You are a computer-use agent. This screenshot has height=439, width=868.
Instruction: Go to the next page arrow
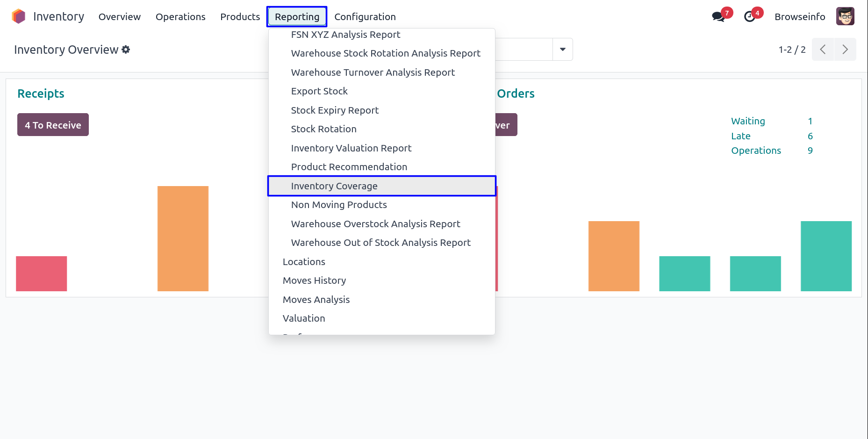coord(845,50)
